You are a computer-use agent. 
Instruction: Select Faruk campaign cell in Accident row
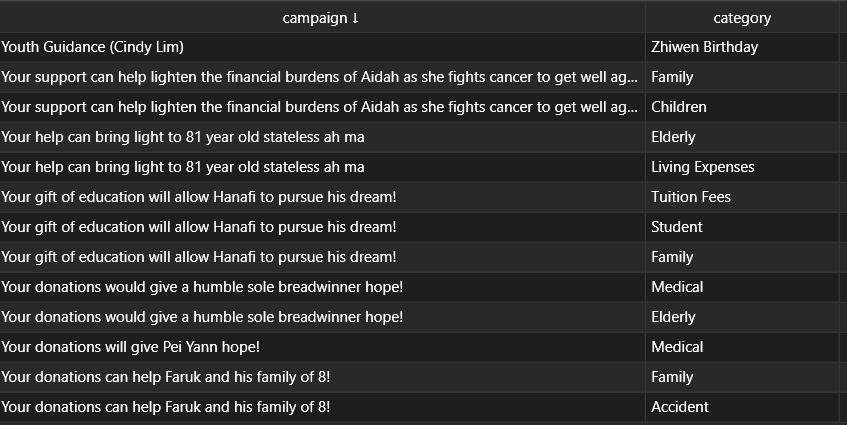click(322, 407)
